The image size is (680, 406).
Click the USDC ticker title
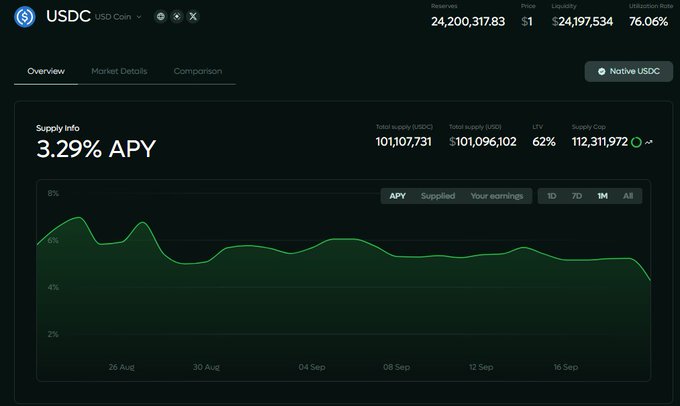(x=68, y=16)
